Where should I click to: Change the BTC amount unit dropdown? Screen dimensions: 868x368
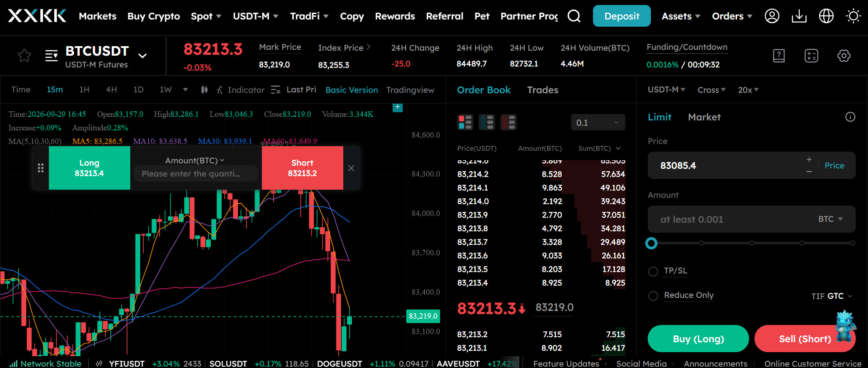[x=830, y=219]
